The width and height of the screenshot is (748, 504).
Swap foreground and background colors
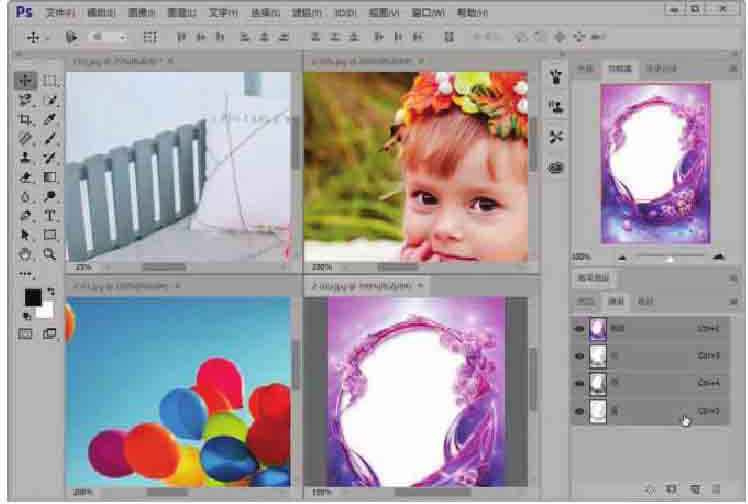click(x=51, y=291)
